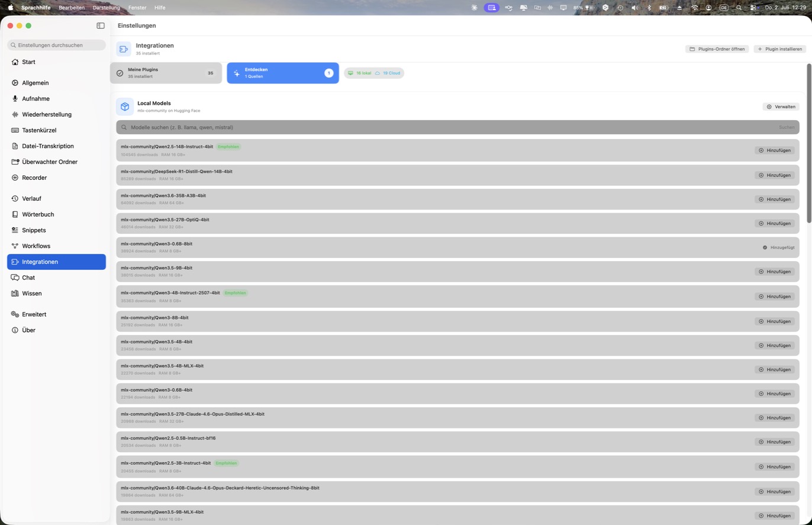This screenshot has height=525, width=812.
Task: Click the 19 Cloud filter badge
Action: [x=388, y=73]
